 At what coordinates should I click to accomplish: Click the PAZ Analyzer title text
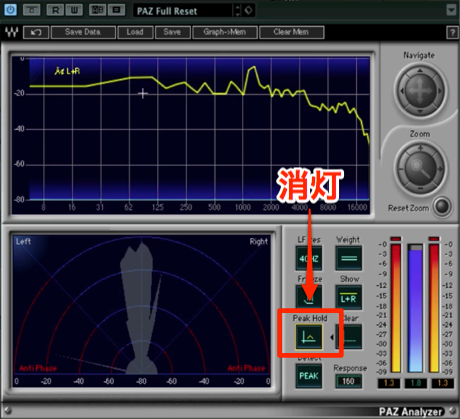click(x=410, y=412)
